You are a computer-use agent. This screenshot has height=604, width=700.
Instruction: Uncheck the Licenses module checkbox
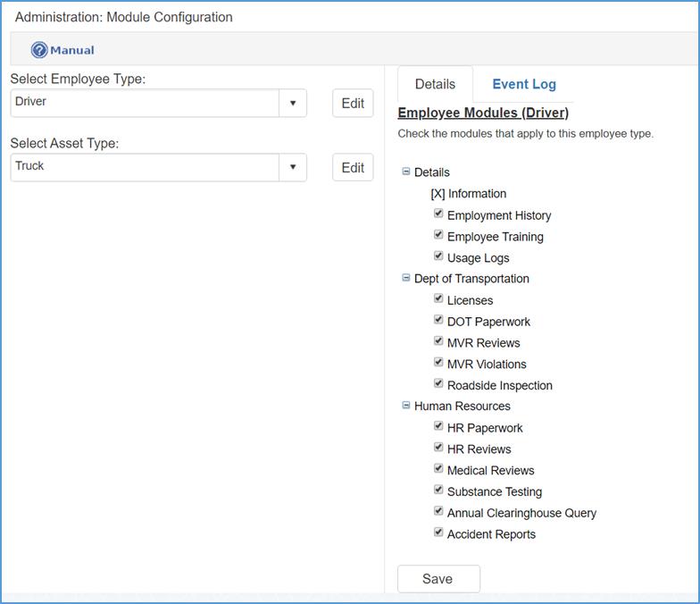click(x=438, y=298)
